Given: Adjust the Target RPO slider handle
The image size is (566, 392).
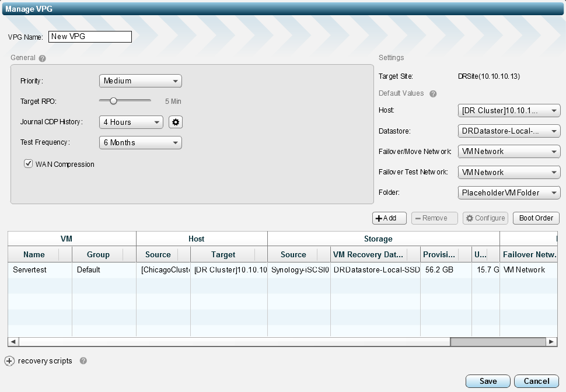Looking at the screenshot, I should [x=114, y=101].
